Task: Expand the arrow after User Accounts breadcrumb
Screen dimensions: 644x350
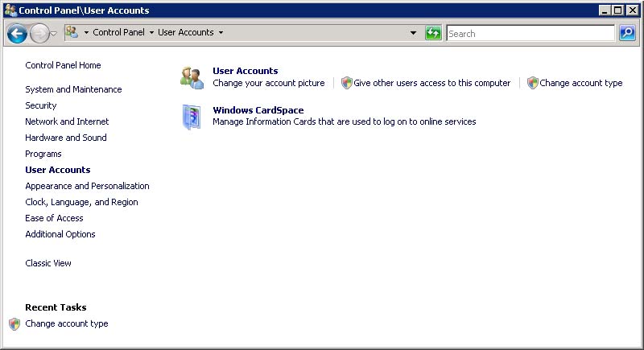Action: 221,32
